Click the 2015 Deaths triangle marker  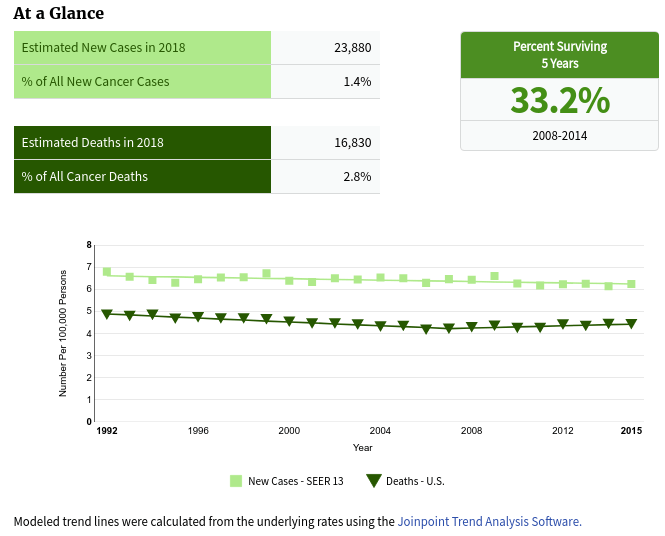[x=631, y=324]
